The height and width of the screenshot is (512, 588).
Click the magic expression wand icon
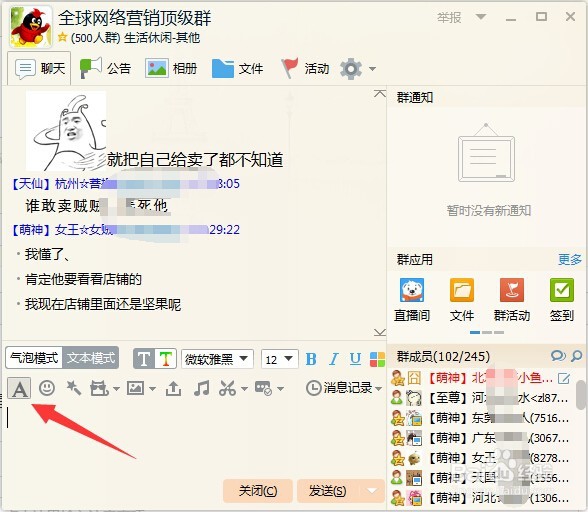[x=74, y=388]
